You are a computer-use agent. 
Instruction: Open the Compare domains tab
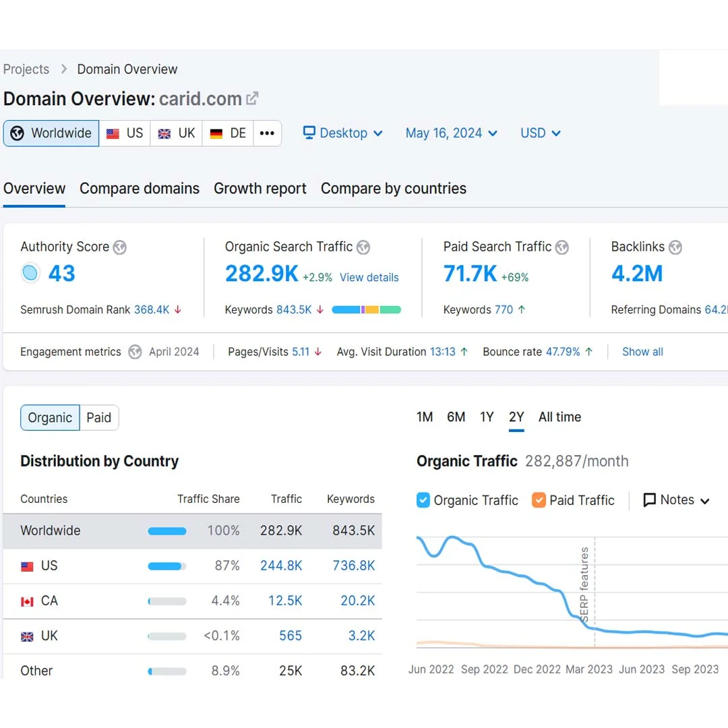coord(140,189)
